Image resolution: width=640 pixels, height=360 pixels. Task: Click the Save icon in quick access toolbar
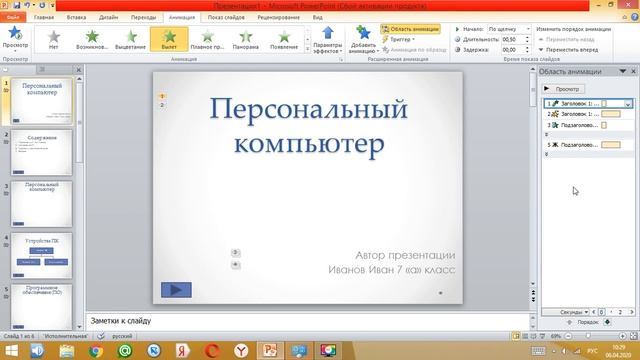(17, 5)
